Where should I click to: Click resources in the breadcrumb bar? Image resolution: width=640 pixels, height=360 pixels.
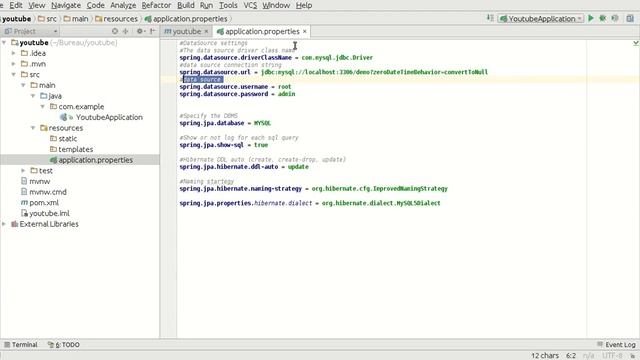click(x=116, y=19)
